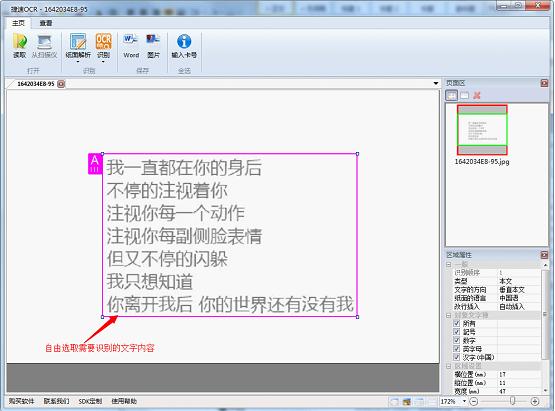The image size is (555, 411).
Task: Click the zoom slider handle
Action: point(512,401)
